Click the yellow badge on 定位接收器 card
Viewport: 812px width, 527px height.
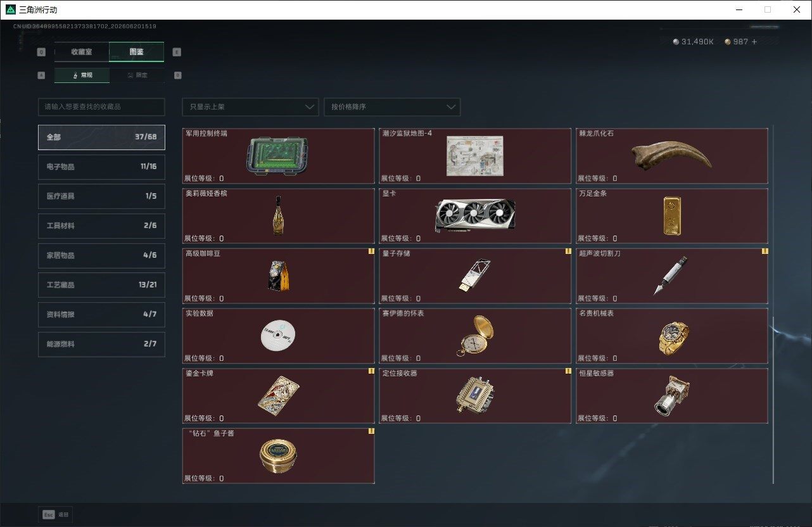pos(568,371)
